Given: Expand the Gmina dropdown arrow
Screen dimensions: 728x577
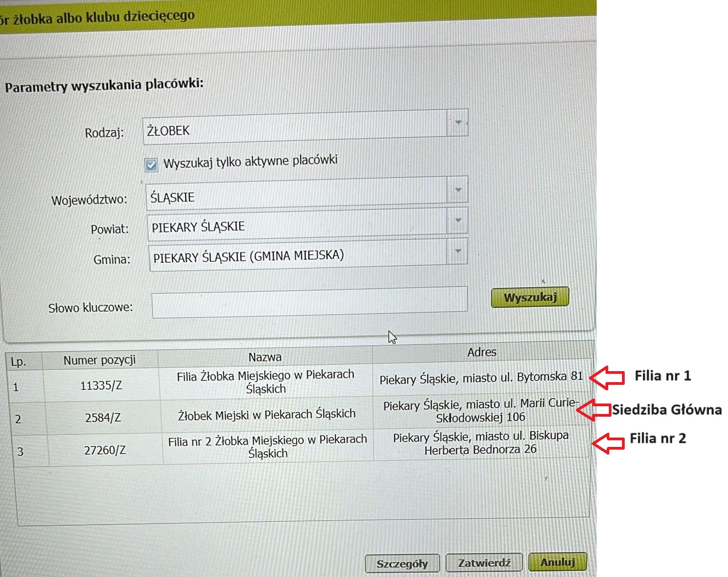Looking at the screenshot, I should pos(458,251).
